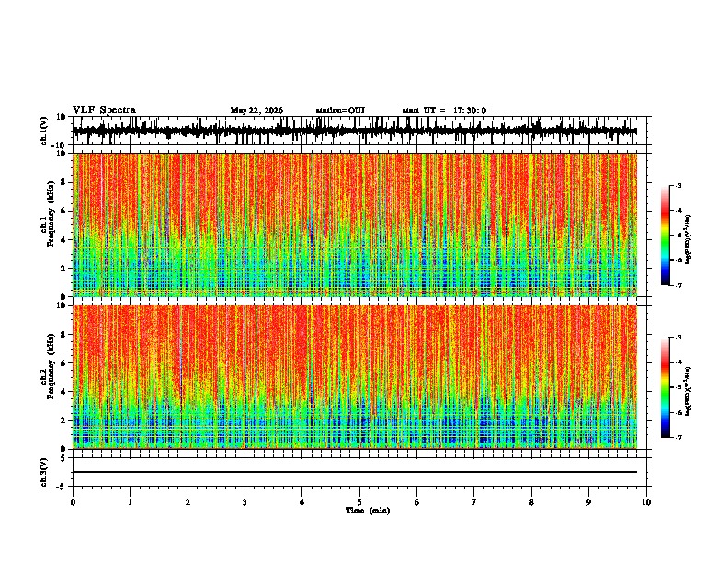Select the May 22, 2026 date label

click(256, 110)
